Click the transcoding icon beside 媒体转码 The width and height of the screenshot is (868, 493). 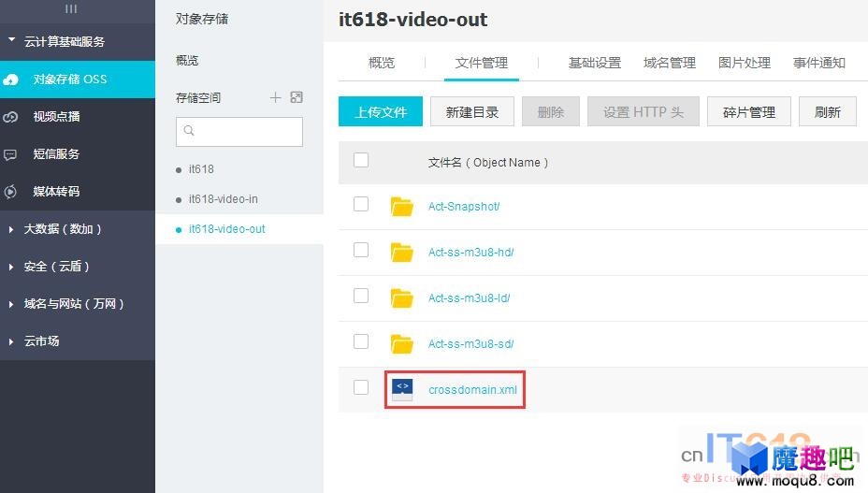[10, 192]
